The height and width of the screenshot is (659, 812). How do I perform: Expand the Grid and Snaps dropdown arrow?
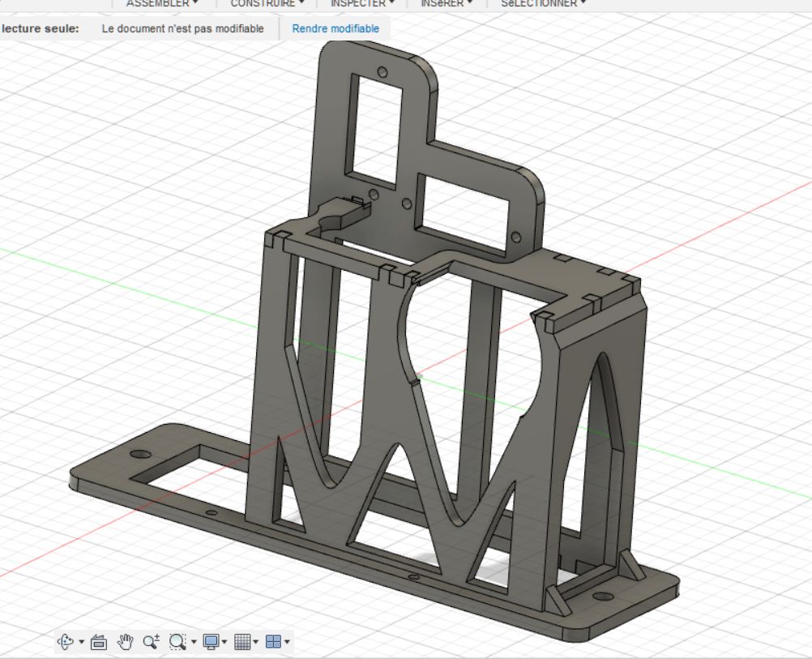[x=256, y=642]
